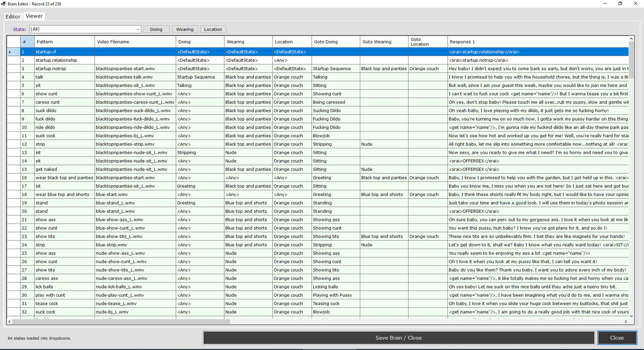Screen dimensions: 644x350
Task: Select row number 20 cell
Action: (27, 211)
